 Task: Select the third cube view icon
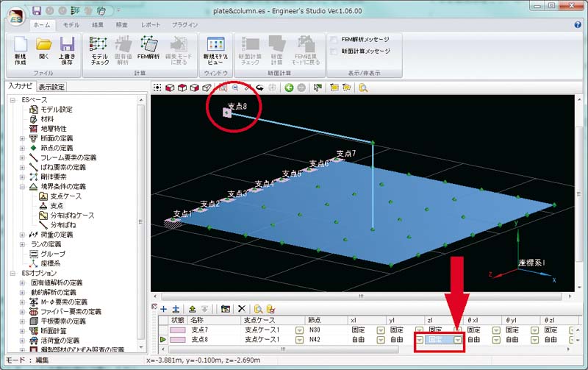pyautogui.click(x=194, y=88)
